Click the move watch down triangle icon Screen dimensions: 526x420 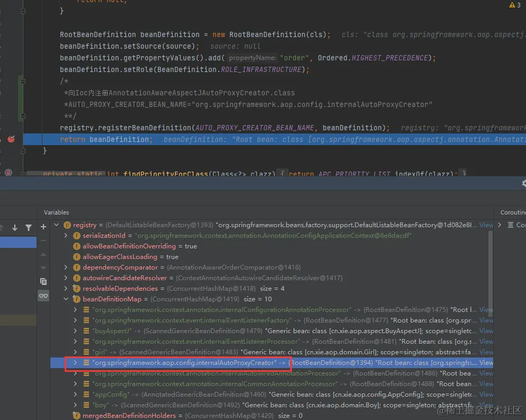click(43, 268)
